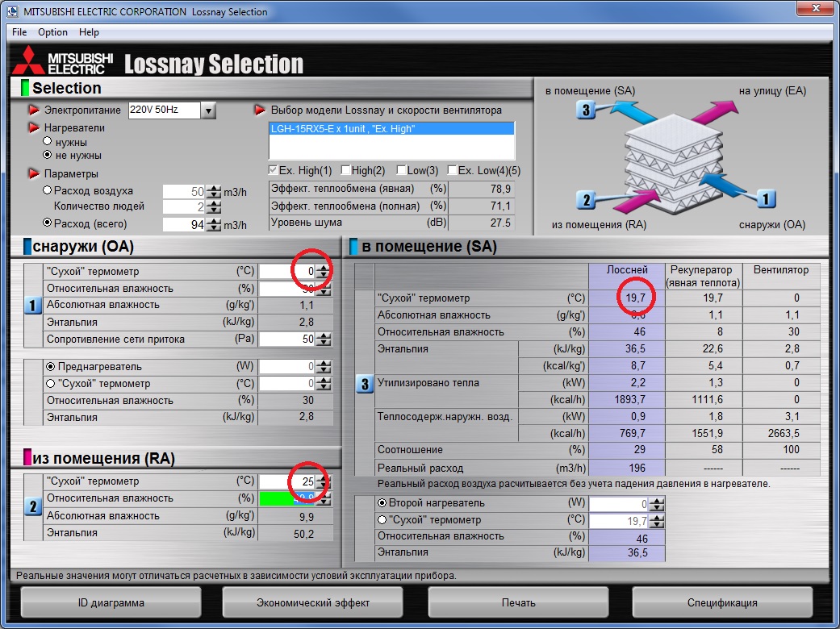Open Экономический эффект button
The image size is (840, 629).
313,602
